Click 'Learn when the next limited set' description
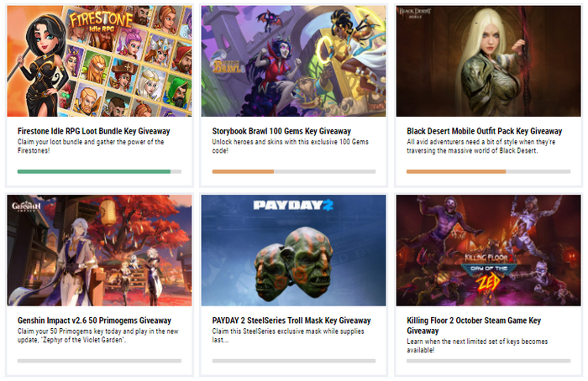Image resolution: width=588 pixels, height=381 pixels. [477, 346]
